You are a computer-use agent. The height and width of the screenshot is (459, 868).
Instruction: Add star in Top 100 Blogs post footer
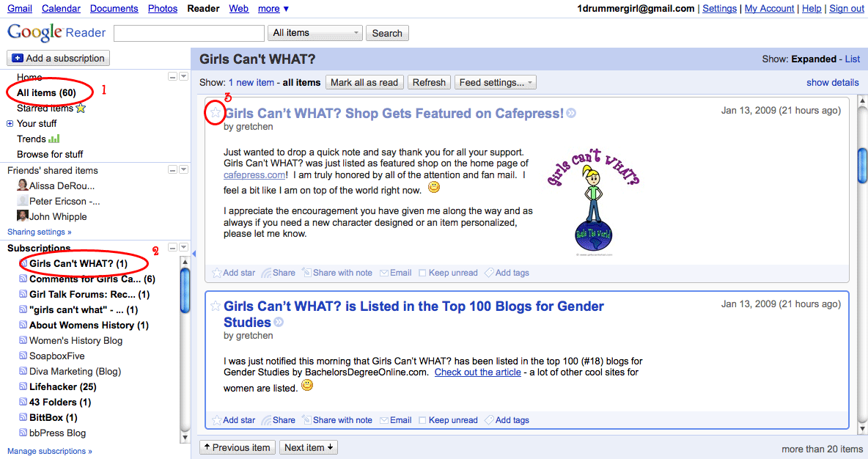[x=234, y=419]
